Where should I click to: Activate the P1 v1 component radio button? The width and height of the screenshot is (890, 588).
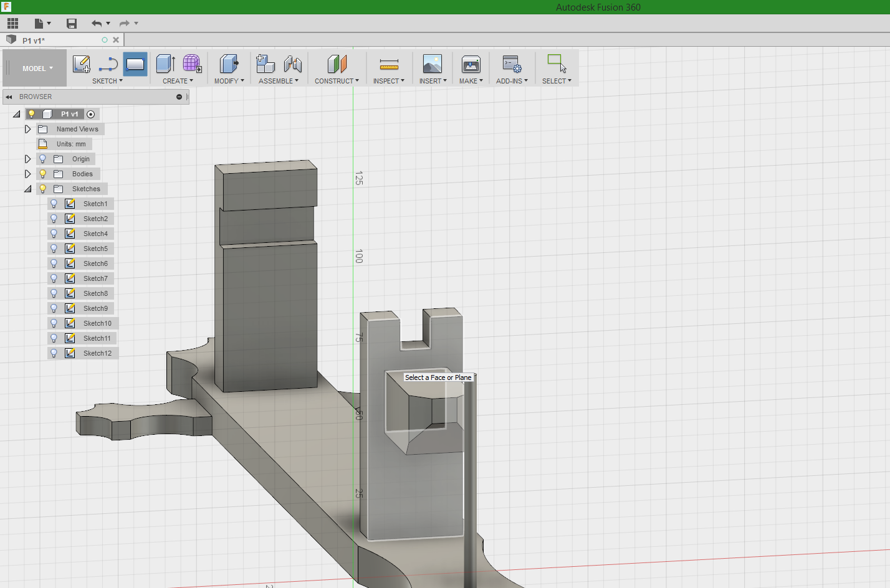click(91, 114)
